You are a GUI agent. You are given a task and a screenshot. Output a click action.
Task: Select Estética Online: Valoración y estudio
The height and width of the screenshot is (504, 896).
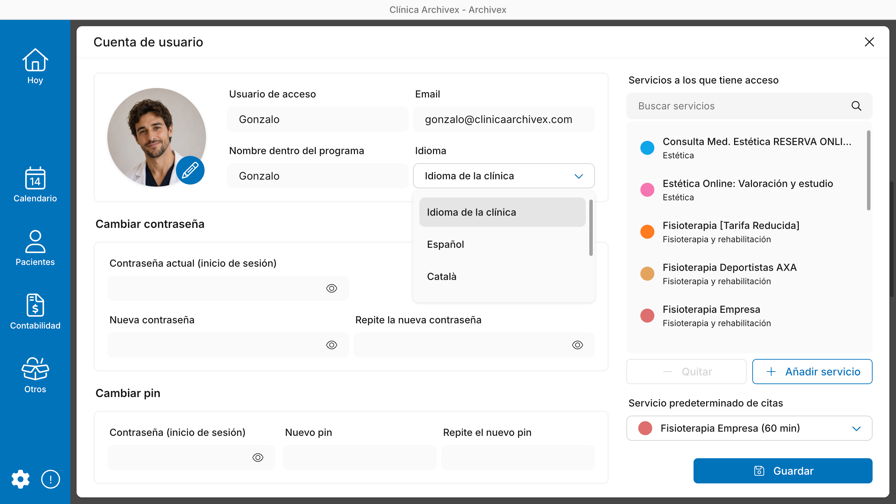[x=747, y=190]
